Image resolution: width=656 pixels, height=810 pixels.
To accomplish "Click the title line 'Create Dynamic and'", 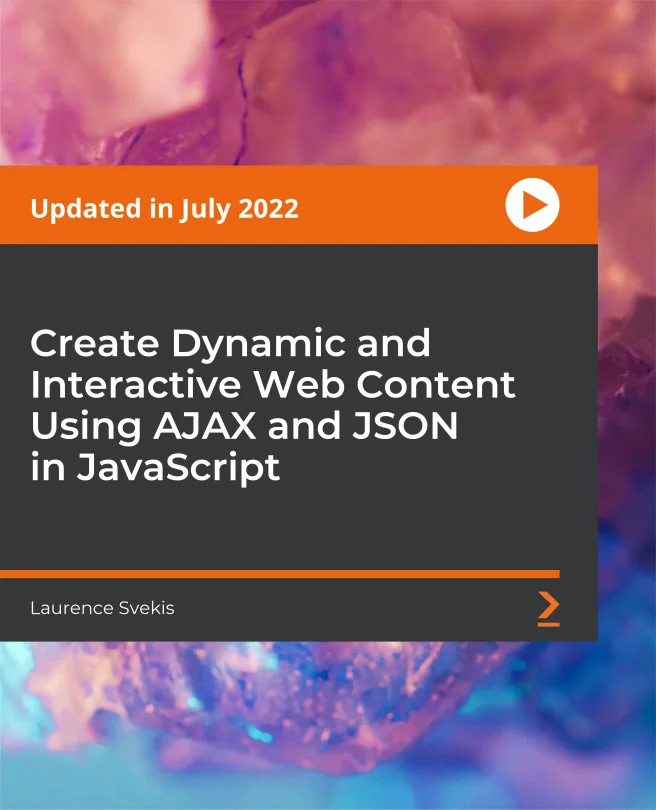I will [230, 345].
